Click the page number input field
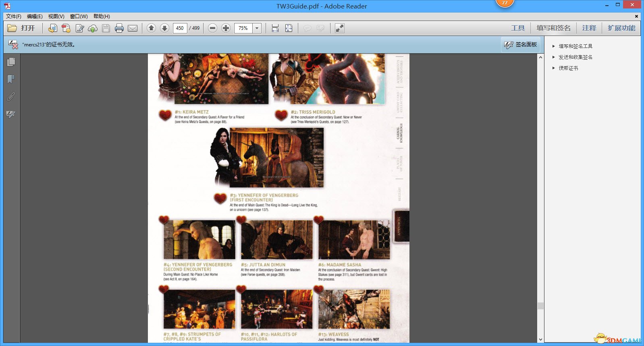Viewport: 644px width, 346px height. (x=180, y=28)
